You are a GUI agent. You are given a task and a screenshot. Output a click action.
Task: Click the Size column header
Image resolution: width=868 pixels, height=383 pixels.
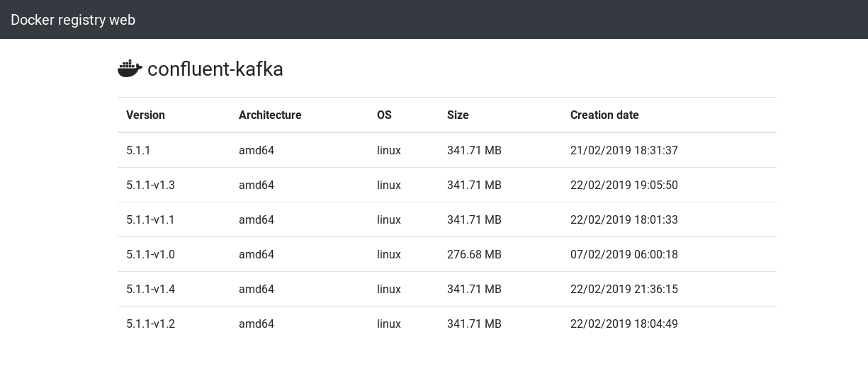(x=458, y=115)
